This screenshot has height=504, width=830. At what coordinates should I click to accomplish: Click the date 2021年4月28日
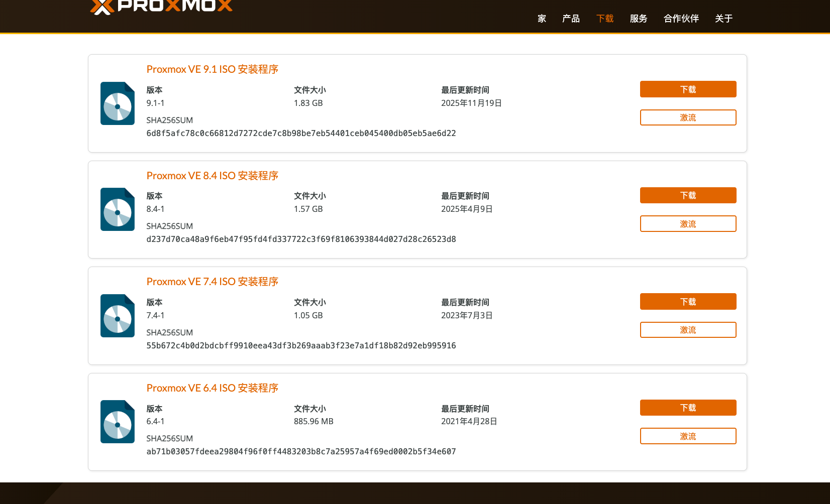tap(469, 421)
